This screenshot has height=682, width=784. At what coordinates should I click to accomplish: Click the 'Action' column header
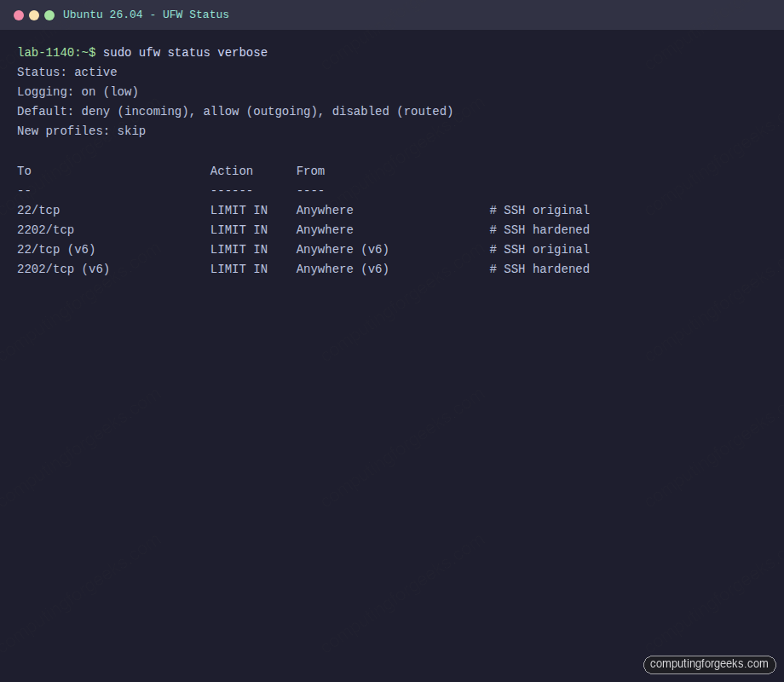click(x=231, y=170)
